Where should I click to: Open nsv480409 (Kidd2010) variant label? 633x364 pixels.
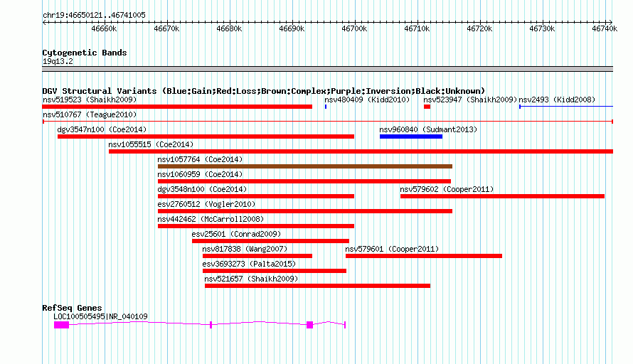[x=367, y=100]
